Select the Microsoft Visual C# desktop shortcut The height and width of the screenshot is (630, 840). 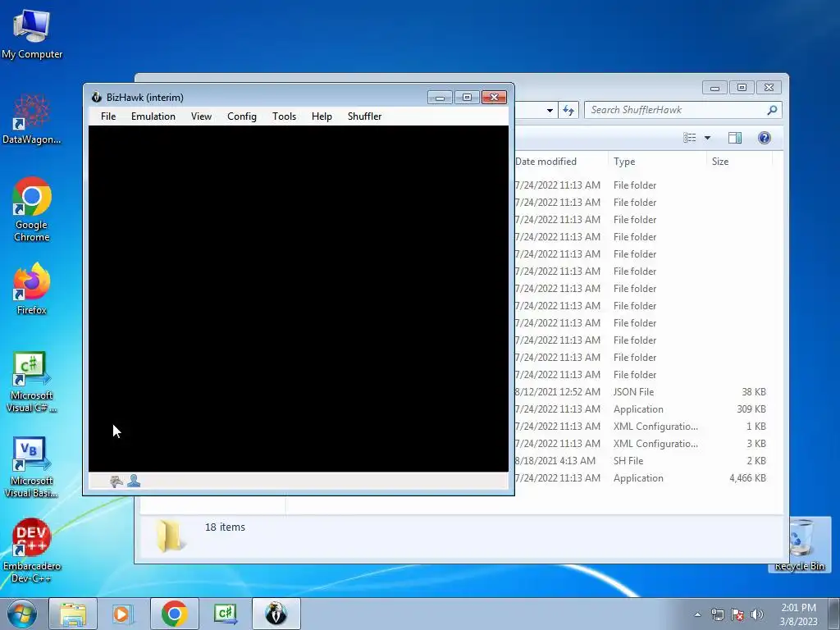(32, 382)
